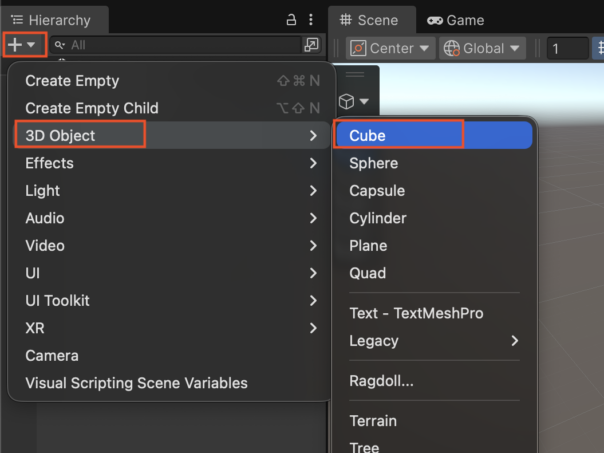Open the Hierarchy panel three-dot options menu
604x453 pixels.
pyautogui.click(x=312, y=20)
